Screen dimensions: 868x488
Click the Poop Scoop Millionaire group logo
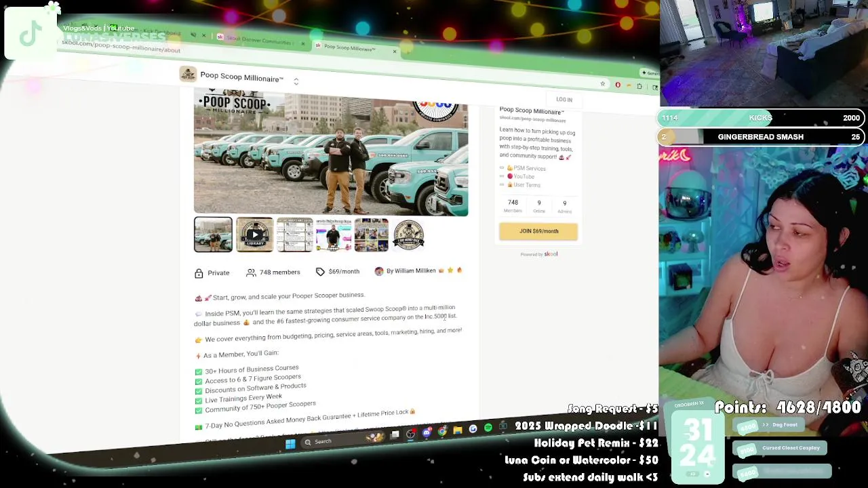(188, 75)
